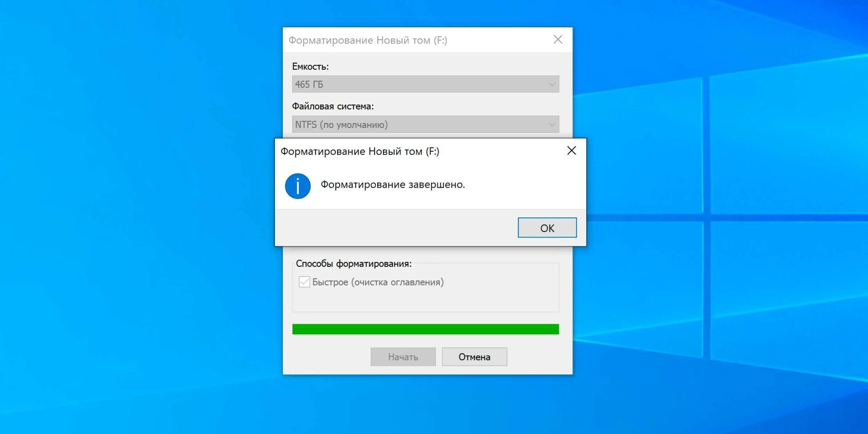This screenshot has width=868, height=434.
Task: Click the greyed-out Начать button
Action: pyautogui.click(x=403, y=357)
